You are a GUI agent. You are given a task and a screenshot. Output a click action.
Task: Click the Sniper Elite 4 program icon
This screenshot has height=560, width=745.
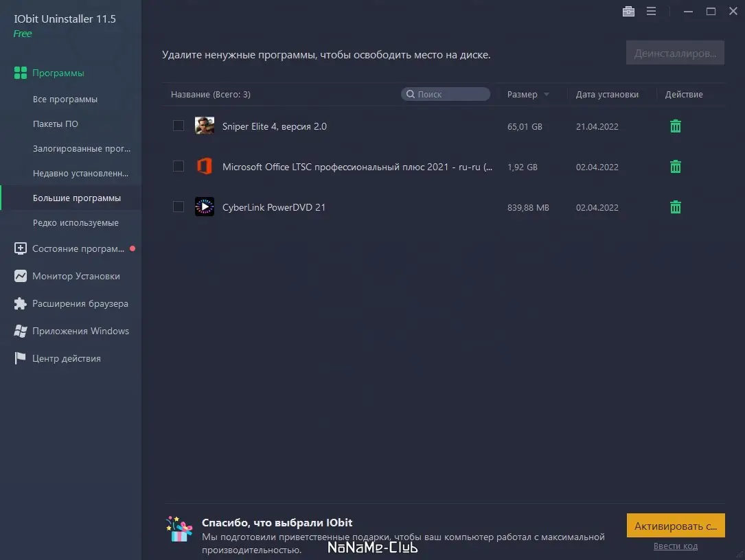click(x=205, y=126)
